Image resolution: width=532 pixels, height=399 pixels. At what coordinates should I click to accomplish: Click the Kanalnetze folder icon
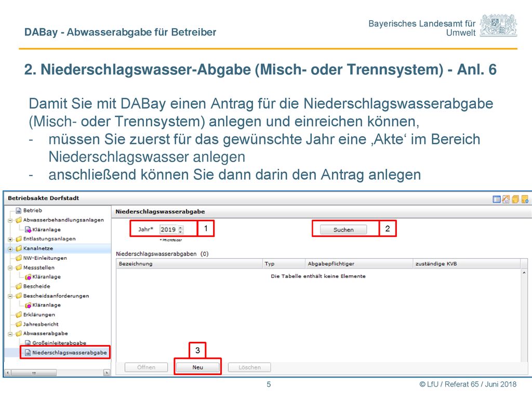19,248
